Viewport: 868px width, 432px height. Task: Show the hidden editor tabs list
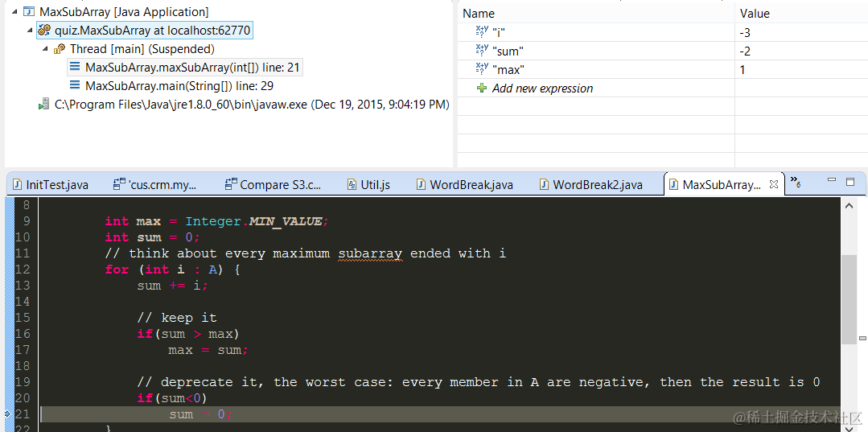pos(795,181)
